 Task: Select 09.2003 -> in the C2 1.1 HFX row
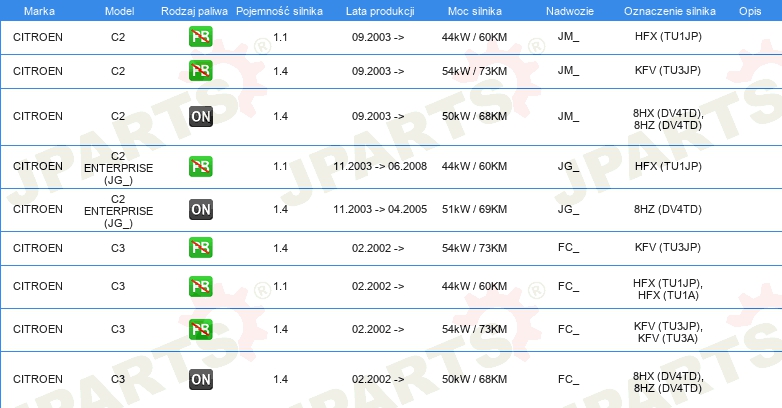[x=378, y=37]
